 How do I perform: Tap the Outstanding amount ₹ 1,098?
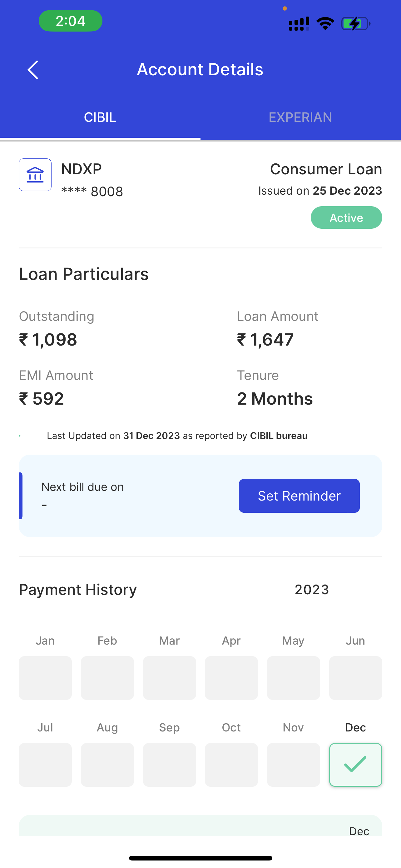click(x=48, y=339)
